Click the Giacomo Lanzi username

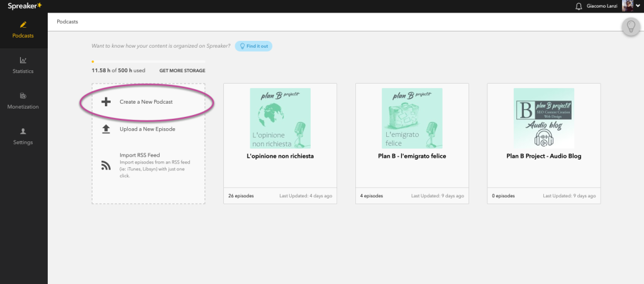click(x=602, y=6)
